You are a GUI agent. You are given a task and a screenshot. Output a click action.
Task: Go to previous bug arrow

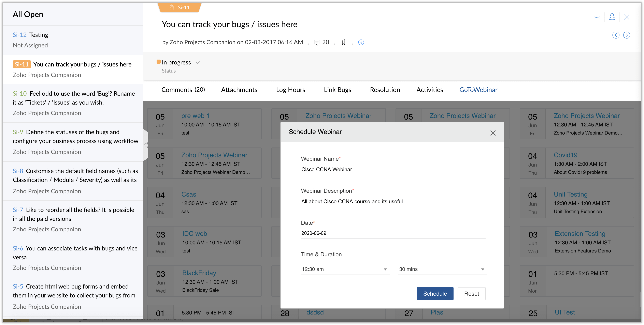tap(615, 35)
